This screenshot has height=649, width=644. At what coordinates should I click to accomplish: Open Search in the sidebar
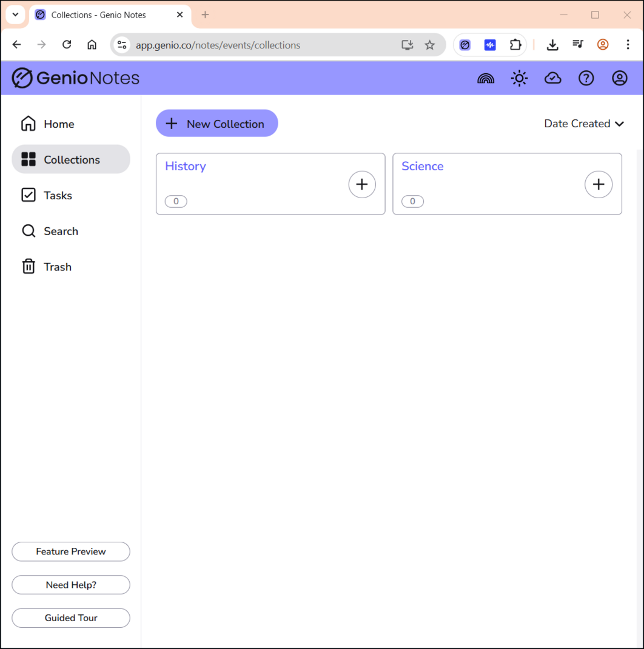[x=61, y=231]
